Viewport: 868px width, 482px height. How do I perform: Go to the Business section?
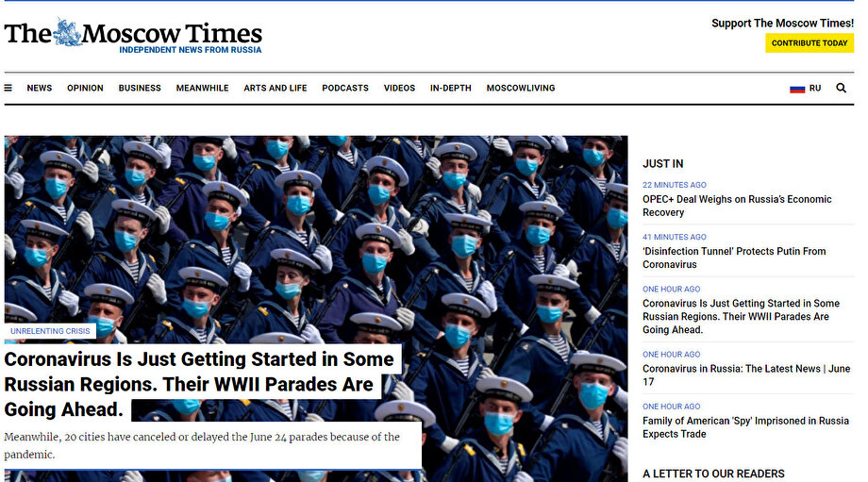pos(140,89)
